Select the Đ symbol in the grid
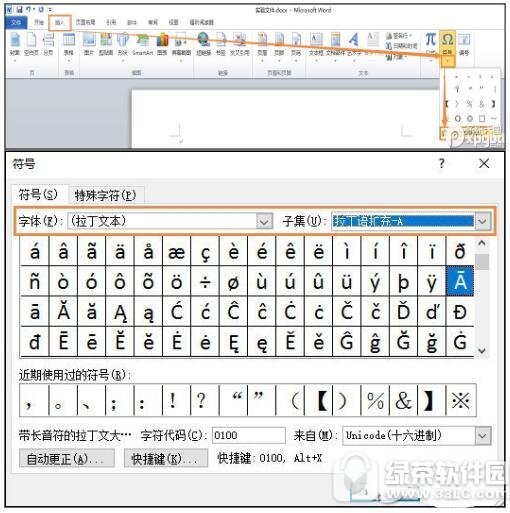 coord(460,312)
